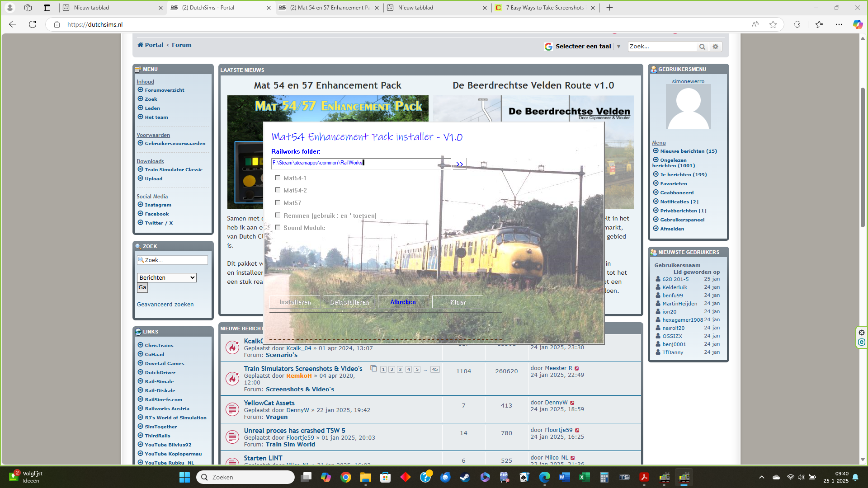Reload the current page
The width and height of the screenshot is (868, 488).
point(33,24)
